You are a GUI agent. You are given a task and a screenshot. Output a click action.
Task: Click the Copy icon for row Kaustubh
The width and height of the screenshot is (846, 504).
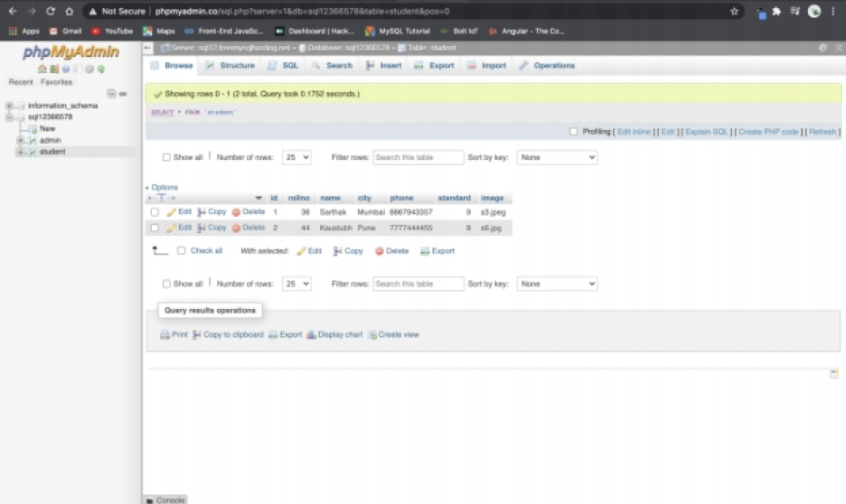point(202,228)
